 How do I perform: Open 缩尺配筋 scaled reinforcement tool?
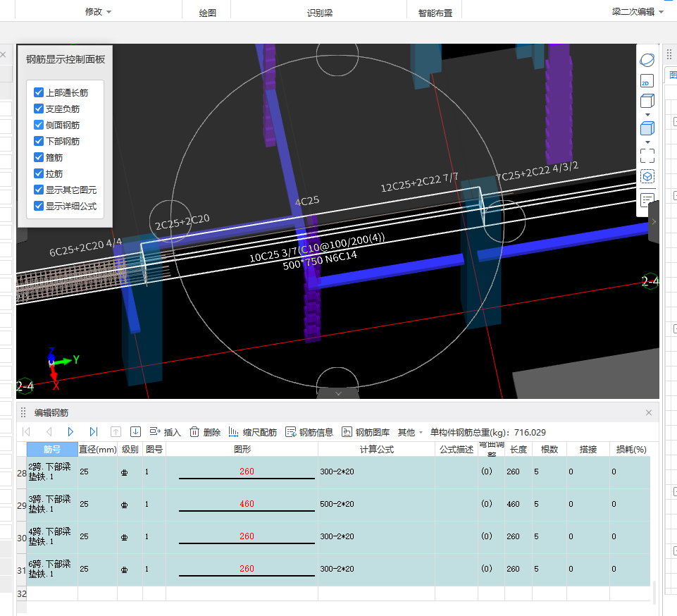pyautogui.click(x=253, y=432)
